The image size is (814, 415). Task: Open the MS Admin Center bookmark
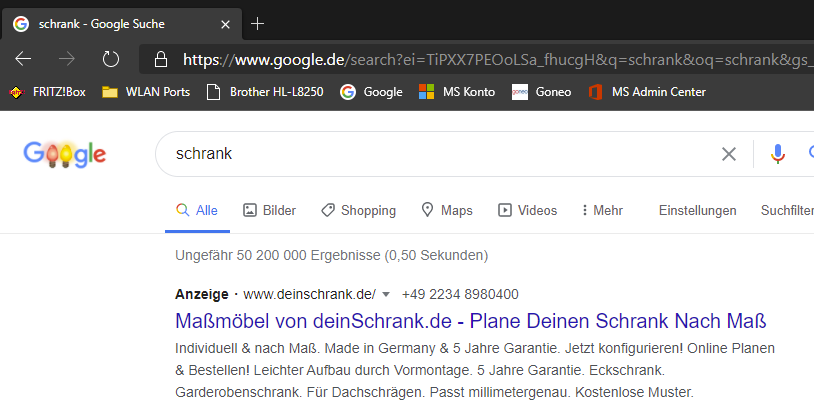pyautogui.click(x=647, y=92)
